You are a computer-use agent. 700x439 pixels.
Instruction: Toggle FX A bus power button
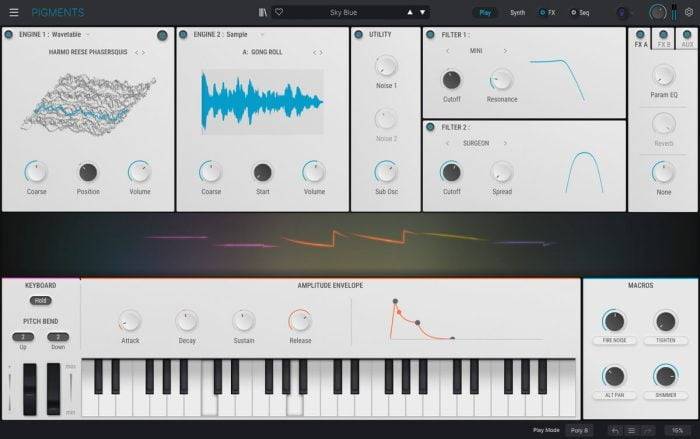tap(640, 34)
